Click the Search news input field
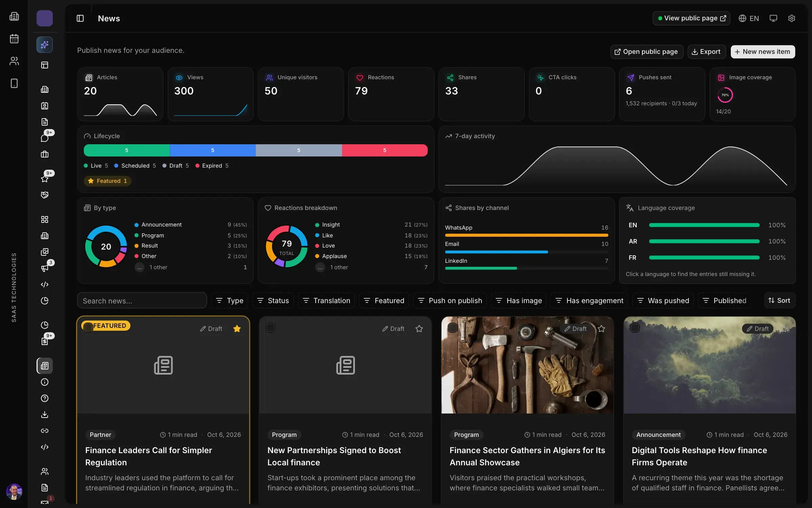The height and width of the screenshot is (508, 812). click(x=142, y=300)
